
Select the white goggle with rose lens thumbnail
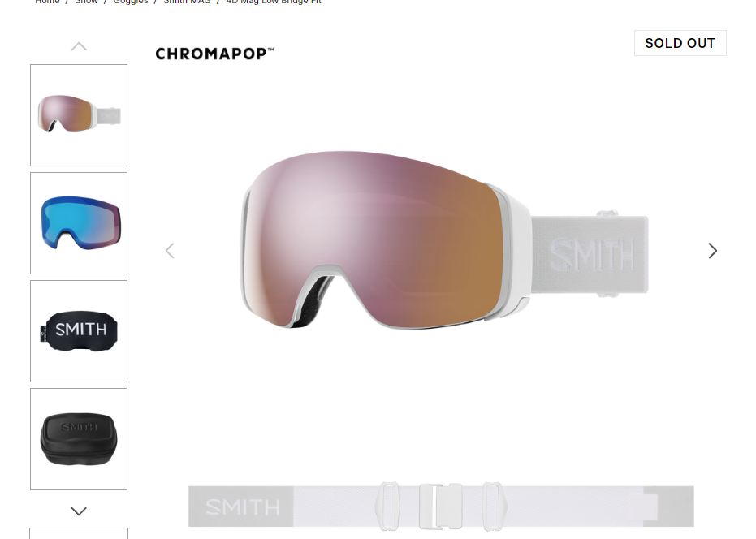(x=79, y=115)
